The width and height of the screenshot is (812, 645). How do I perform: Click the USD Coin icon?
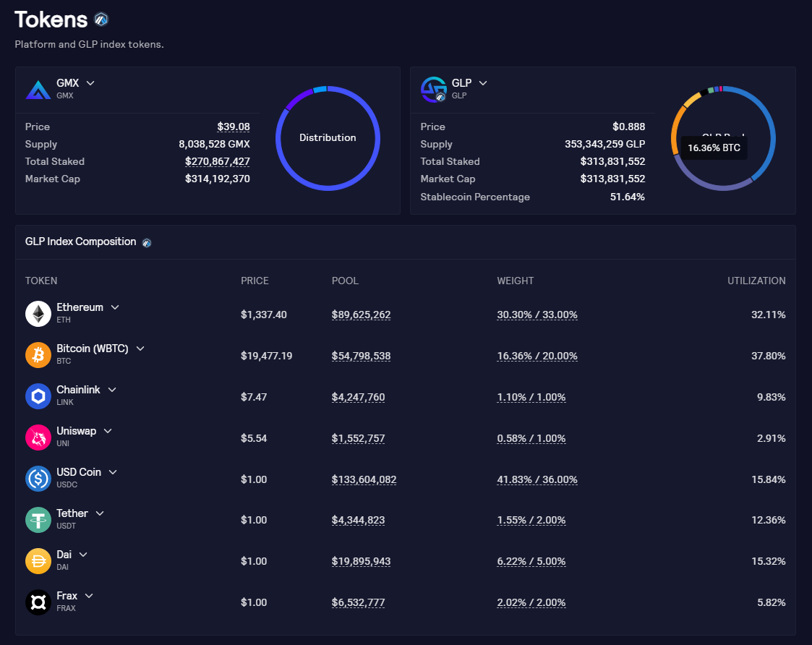point(38,479)
